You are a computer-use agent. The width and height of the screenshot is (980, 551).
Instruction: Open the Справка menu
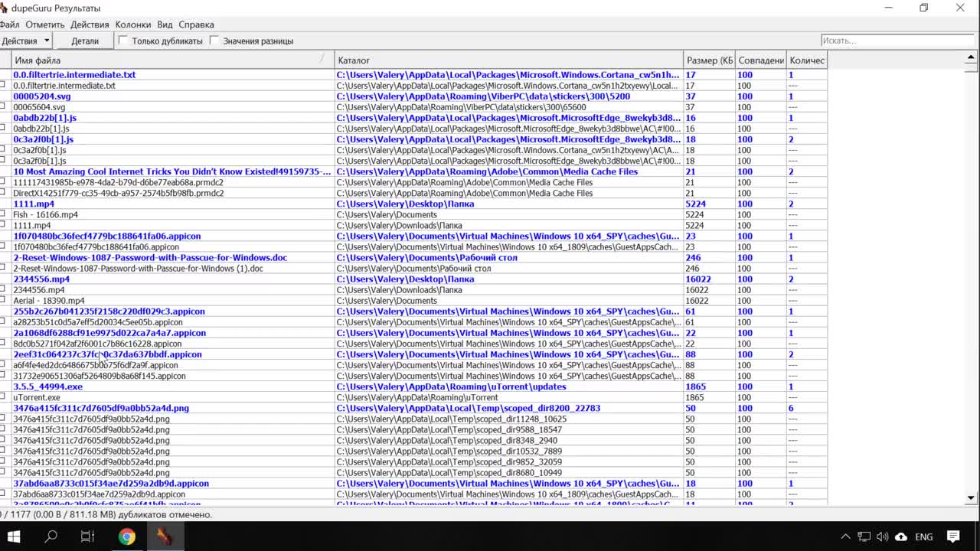click(196, 24)
